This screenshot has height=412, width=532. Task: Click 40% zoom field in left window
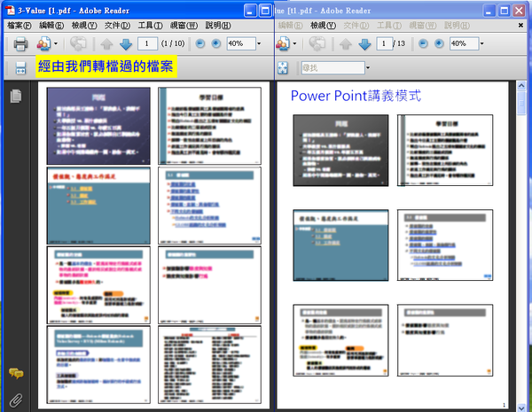click(241, 43)
